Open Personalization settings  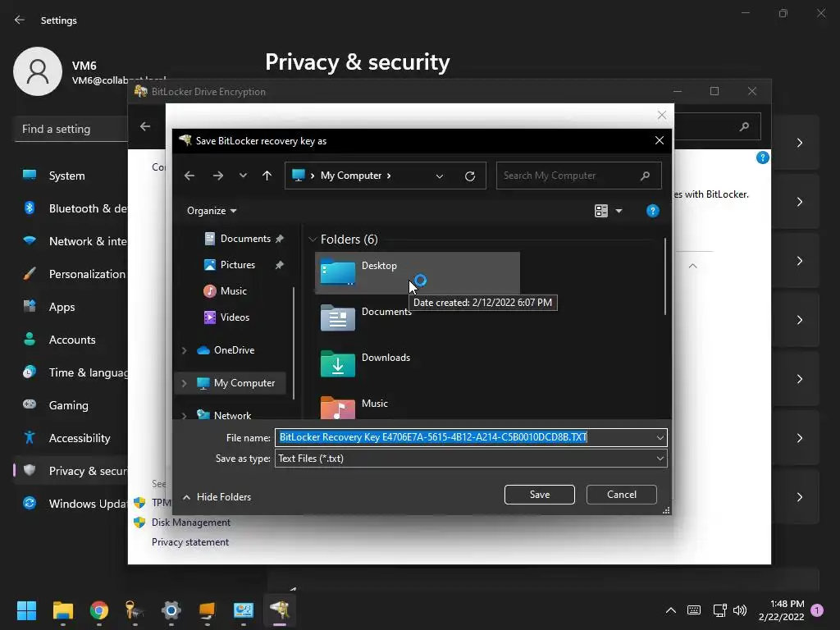(x=71, y=274)
